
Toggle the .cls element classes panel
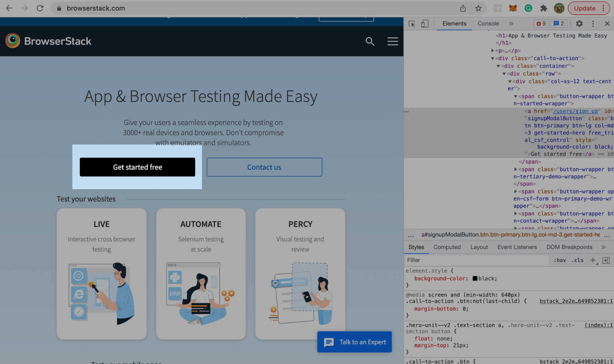point(577,260)
